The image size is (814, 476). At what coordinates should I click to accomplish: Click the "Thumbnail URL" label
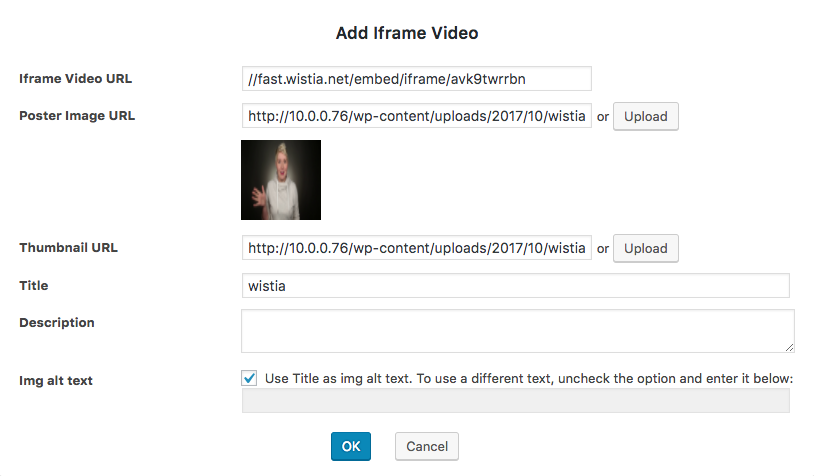click(68, 247)
